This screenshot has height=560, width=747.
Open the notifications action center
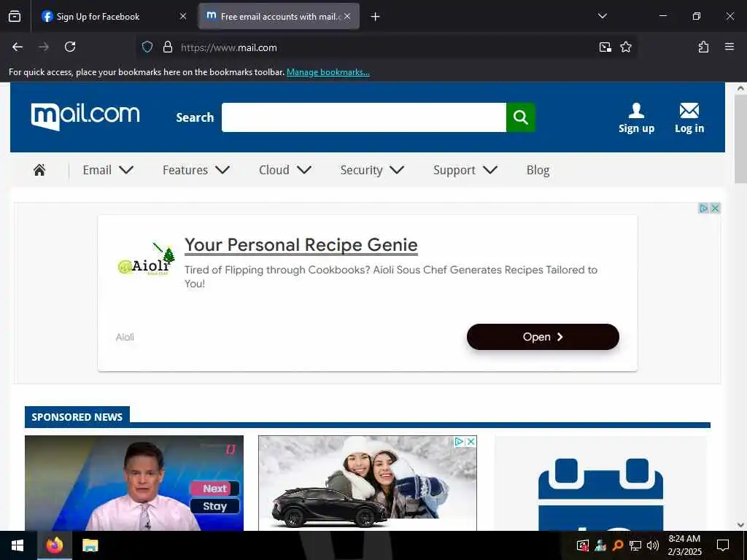coord(723,545)
